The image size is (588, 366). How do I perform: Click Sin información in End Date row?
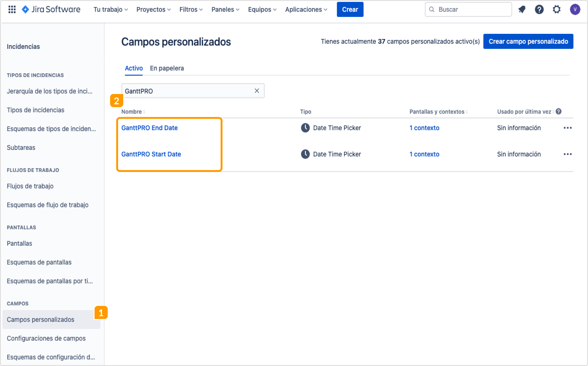[x=519, y=128]
